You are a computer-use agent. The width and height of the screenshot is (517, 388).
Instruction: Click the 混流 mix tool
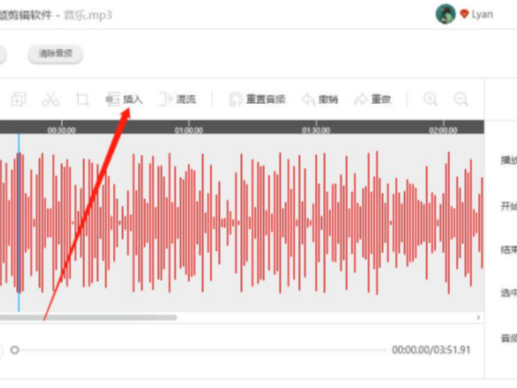tap(177, 99)
